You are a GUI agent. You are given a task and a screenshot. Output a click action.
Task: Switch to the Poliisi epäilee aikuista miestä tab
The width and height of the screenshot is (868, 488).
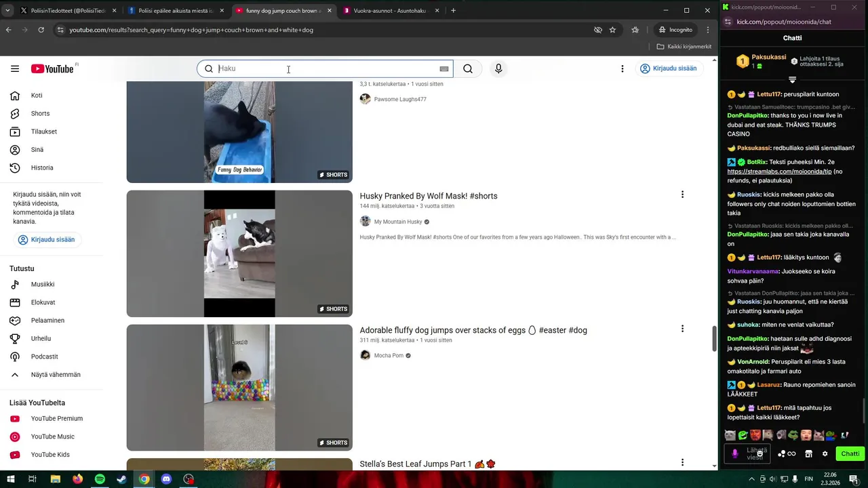[x=176, y=11]
